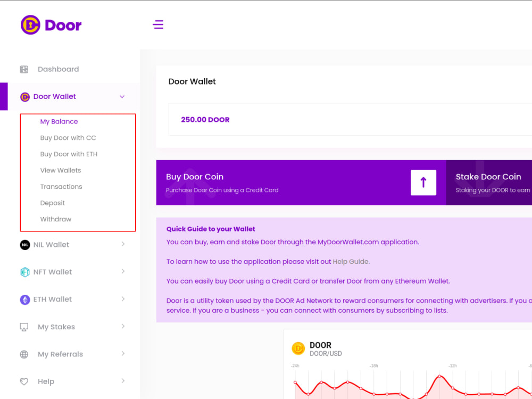
Task: Expand the My Stakes chevron
Action: (x=123, y=326)
